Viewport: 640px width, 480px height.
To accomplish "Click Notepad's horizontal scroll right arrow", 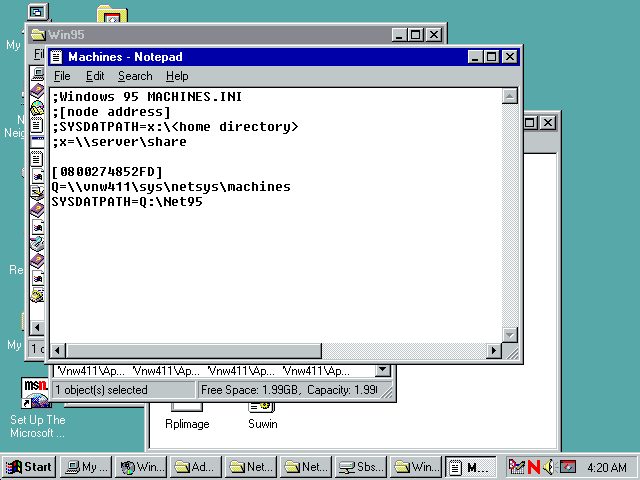I will click(x=494, y=350).
